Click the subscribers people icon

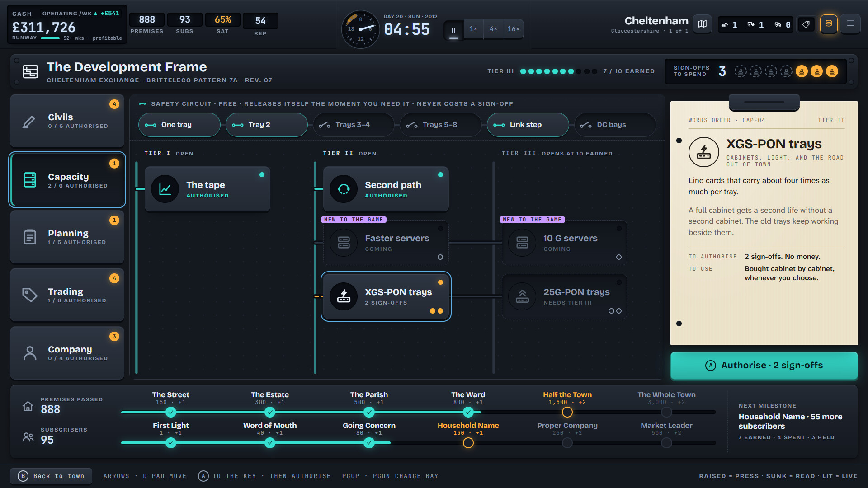(x=28, y=437)
